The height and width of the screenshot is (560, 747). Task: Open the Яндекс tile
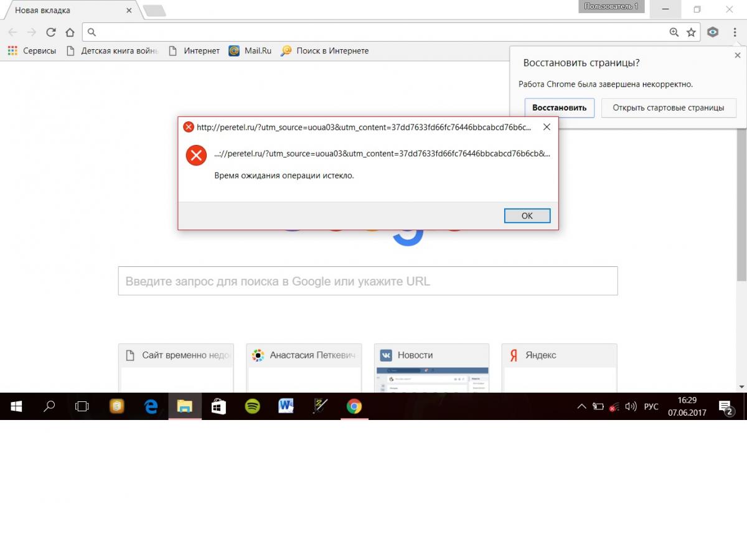point(560,368)
